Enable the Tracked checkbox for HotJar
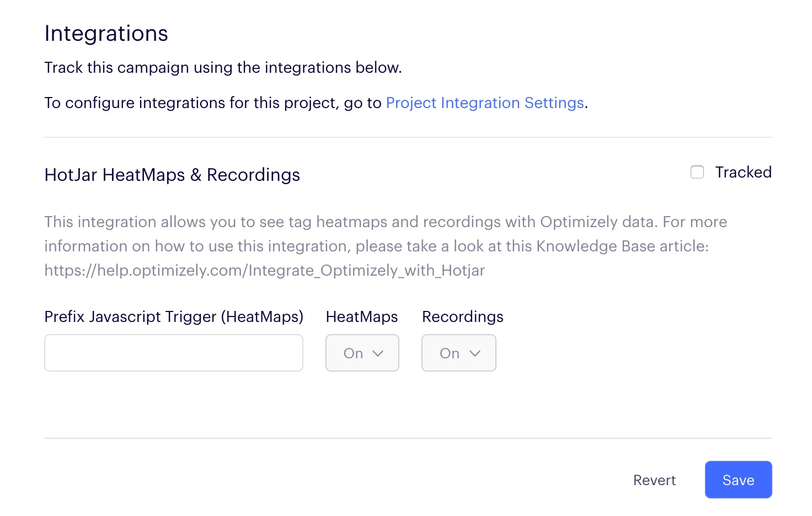Image resolution: width=812 pixels, height=516 pixels. (x=697, y=173)
